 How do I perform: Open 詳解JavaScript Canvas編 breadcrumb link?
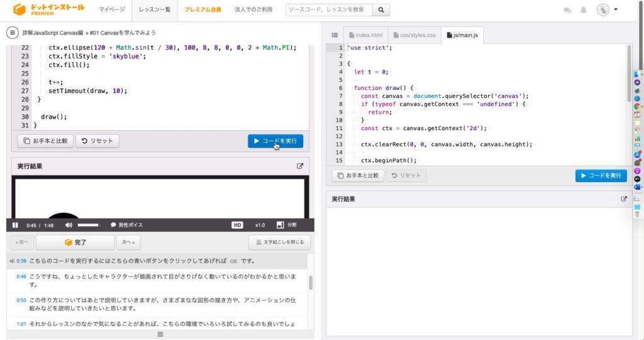[x=53, y=33]
